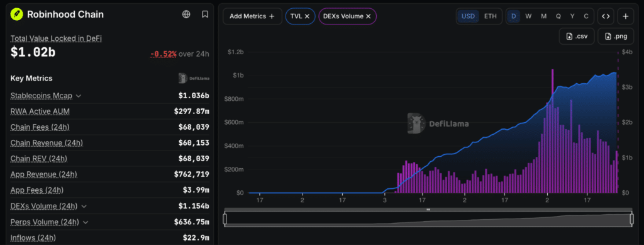
Task: Click the range slider top grip handle
Action: pos(428,210)
